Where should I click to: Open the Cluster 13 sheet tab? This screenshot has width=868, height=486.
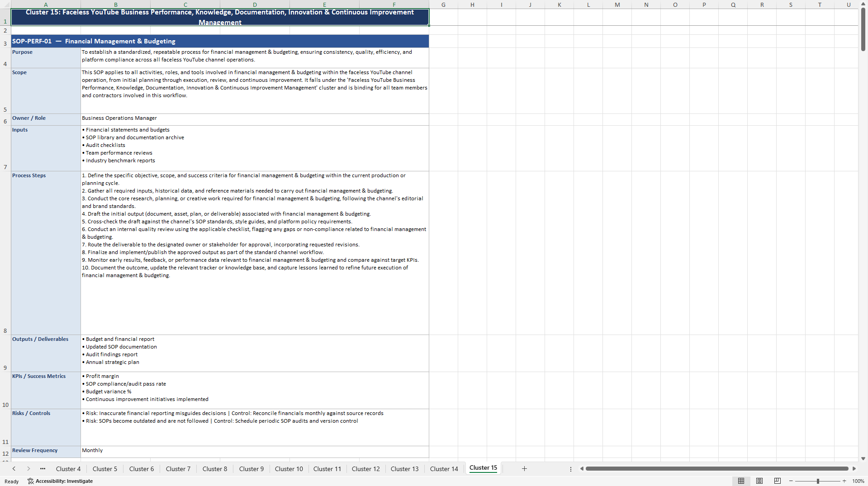pos(405,469)
